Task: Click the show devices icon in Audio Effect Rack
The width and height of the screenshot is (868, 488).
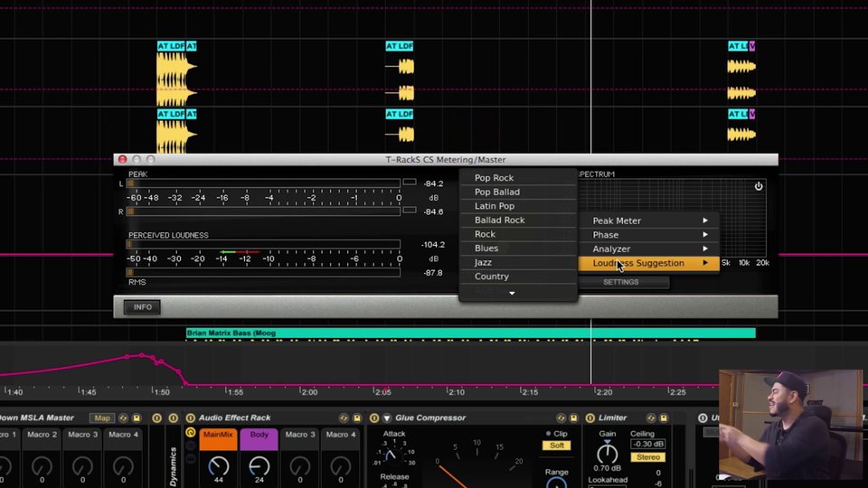Action: pyautogui.click(x=191, y=458)
